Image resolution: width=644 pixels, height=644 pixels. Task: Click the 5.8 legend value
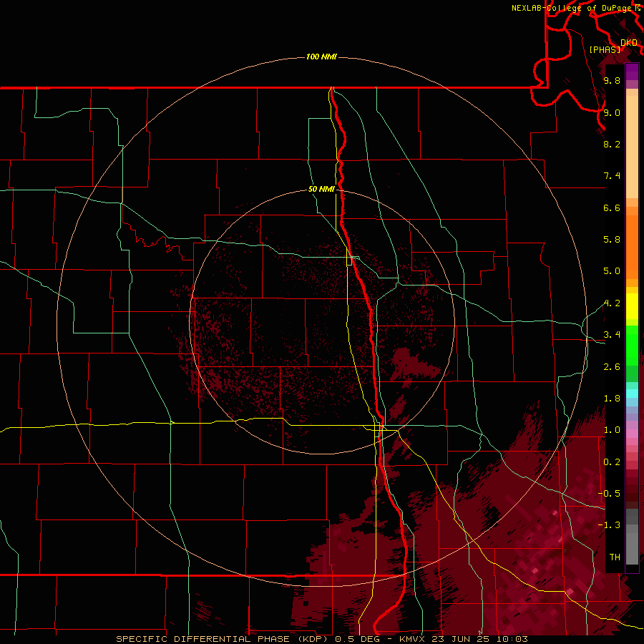tap(612, 240)
